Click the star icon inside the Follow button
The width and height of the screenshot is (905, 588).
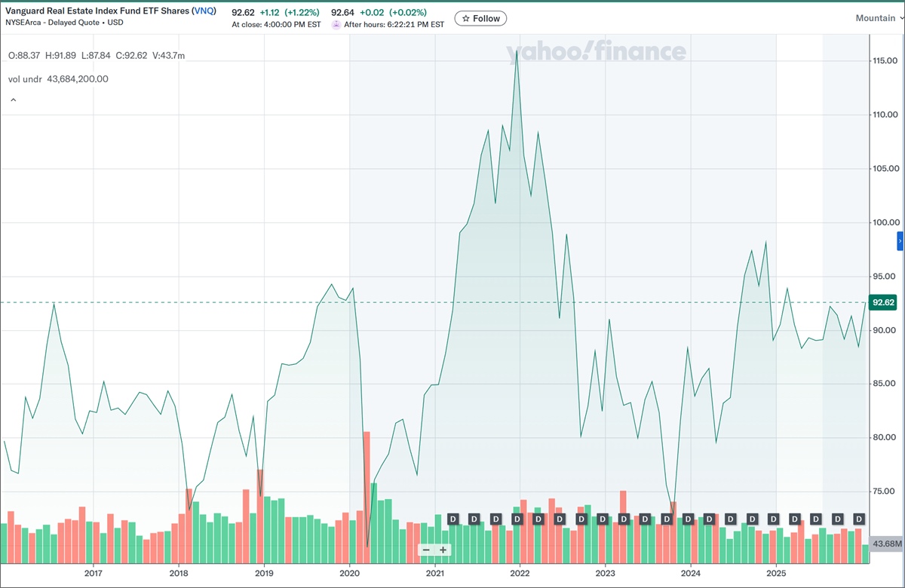(x=466, y=18)
